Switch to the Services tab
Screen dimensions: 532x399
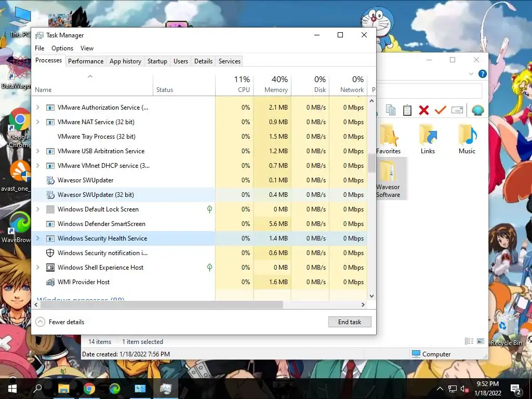[229, 61]
